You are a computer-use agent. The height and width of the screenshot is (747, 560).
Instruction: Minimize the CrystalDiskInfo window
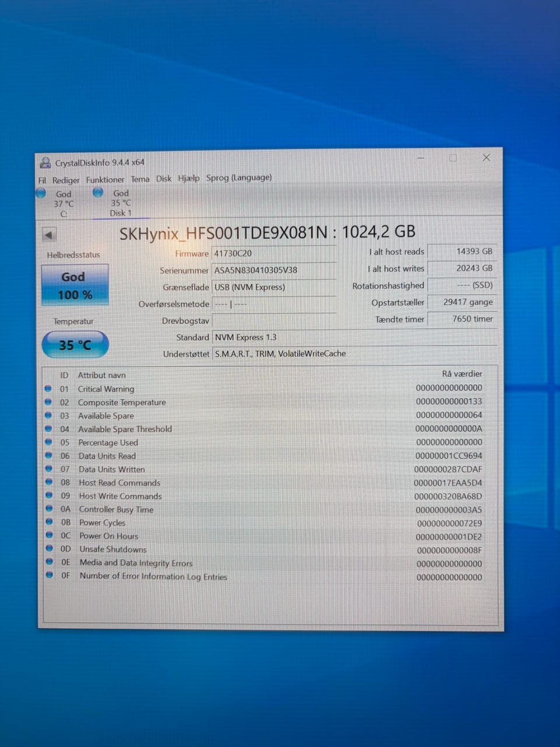pos(421,158)
